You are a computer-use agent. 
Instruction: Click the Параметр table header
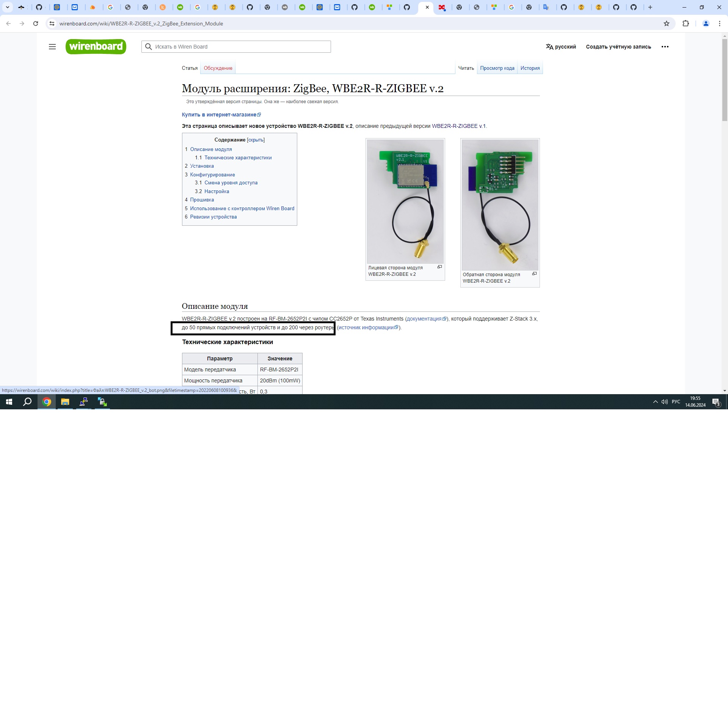click(x=220, y=358)
